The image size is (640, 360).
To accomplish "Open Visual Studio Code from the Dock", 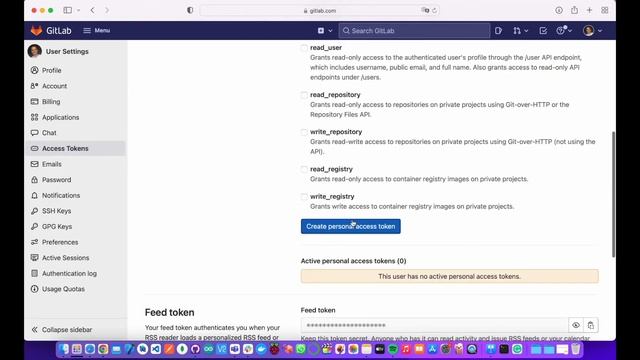I will point(156,349).
